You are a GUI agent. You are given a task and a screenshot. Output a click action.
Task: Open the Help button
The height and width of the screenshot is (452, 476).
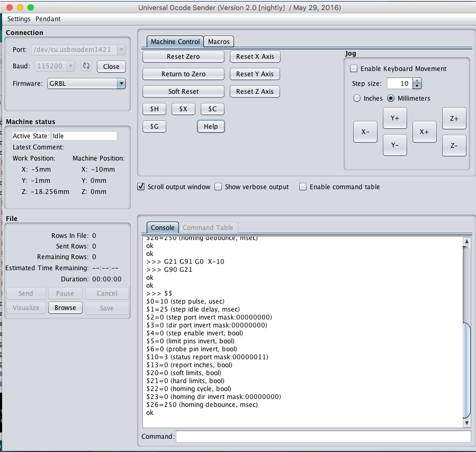click(211, 126)
